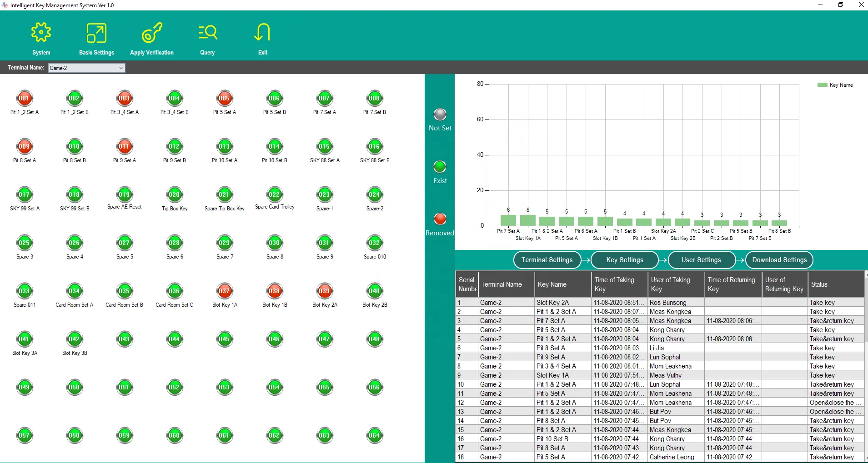This screenshot has height=463, width=868.
Task: Click the gray Not Set status indicator
Action: (440, 115)
